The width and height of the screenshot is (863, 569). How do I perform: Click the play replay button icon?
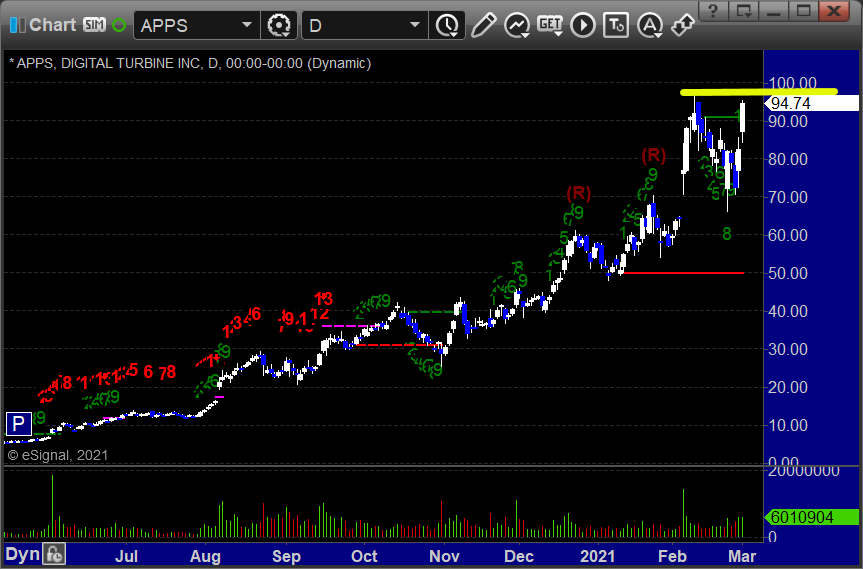point(583,25)
